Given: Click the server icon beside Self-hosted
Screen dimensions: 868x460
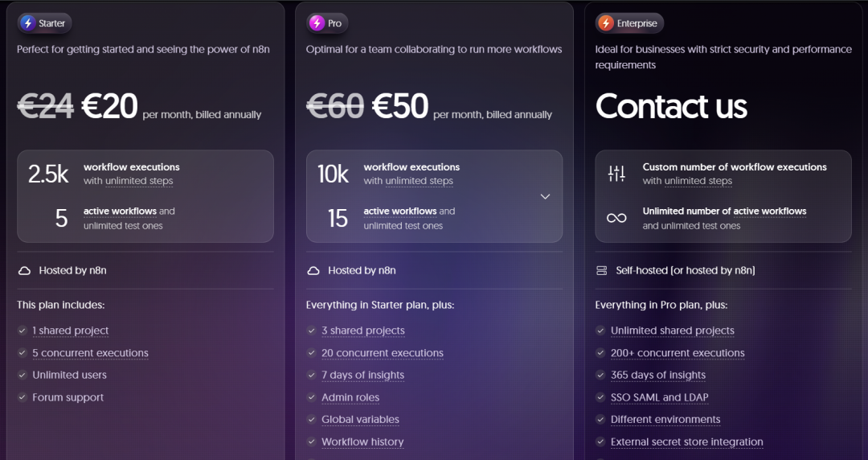Looking at the screenshot, I should click(602, 270).
